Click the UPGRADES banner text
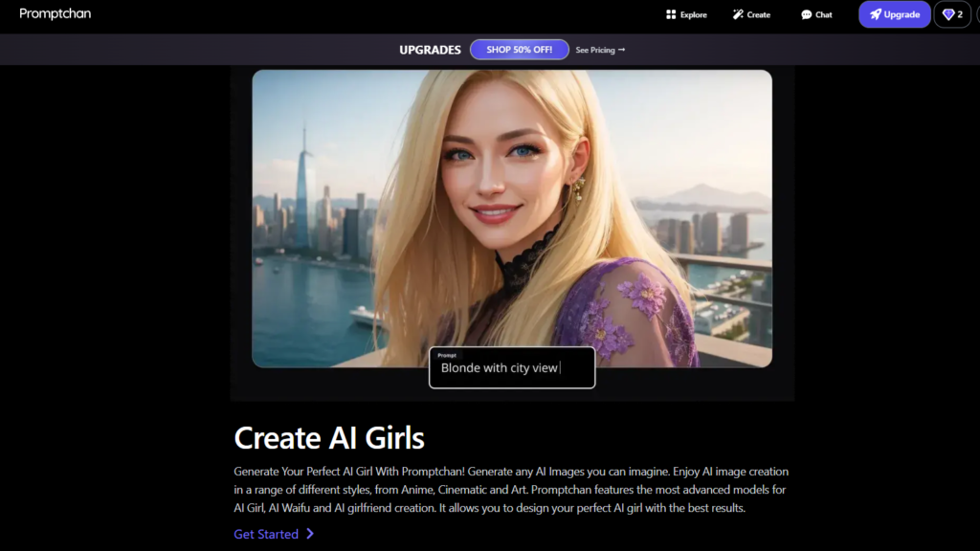The height and width of the screenshot is (551, 980). point(430,49)
